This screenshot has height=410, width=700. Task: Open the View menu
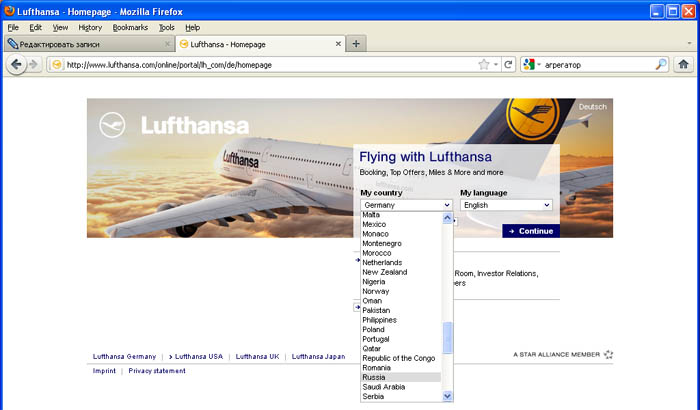point(60,27)
